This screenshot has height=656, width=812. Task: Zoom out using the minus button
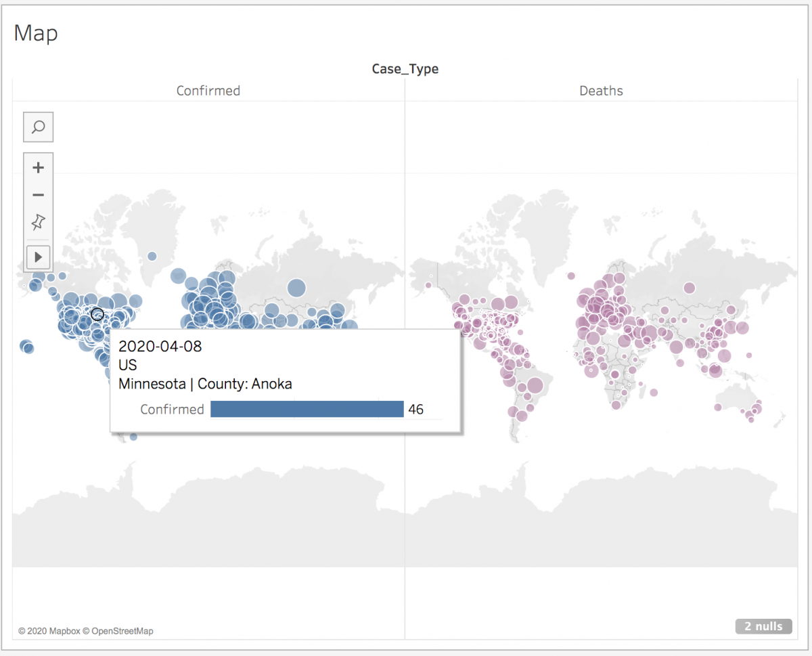point(38,195)
